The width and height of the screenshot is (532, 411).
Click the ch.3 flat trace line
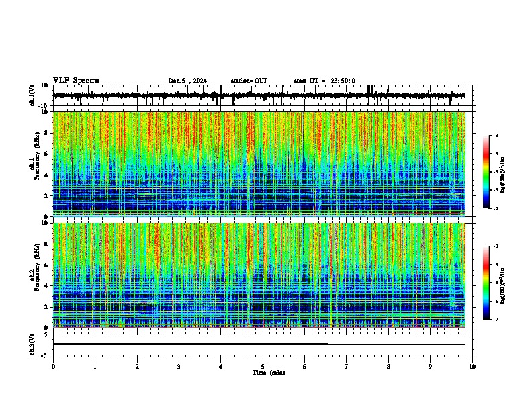(259, 344)
